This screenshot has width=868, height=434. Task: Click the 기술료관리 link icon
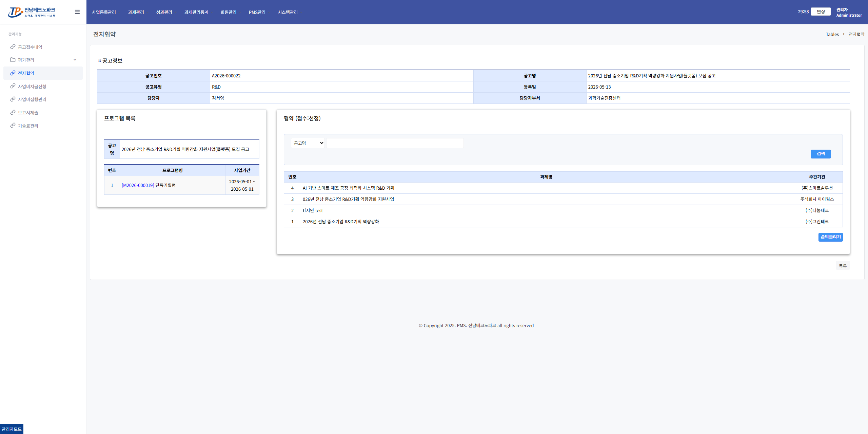tap(13, 125)
